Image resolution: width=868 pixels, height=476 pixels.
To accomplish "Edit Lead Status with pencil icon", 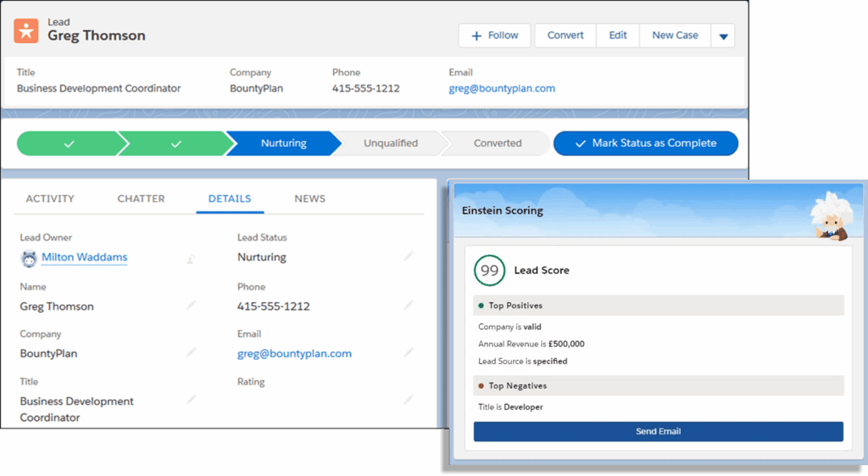I will click(x=409, y=255).
